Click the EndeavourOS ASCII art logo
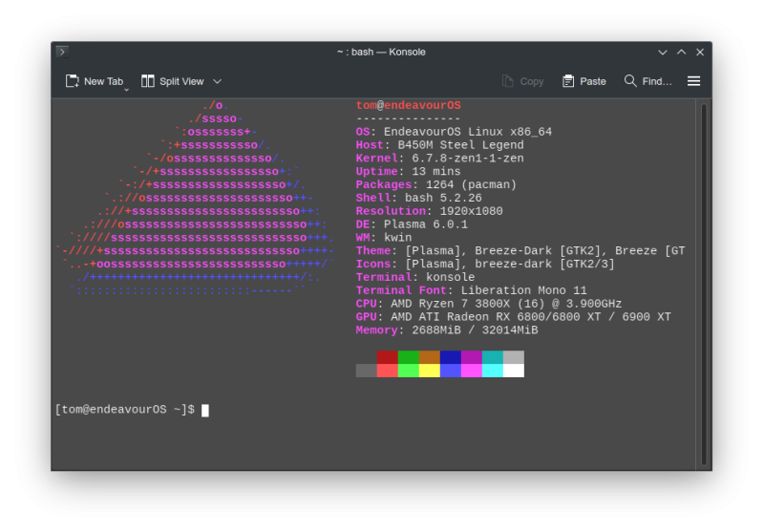 [x=196, y=198]
